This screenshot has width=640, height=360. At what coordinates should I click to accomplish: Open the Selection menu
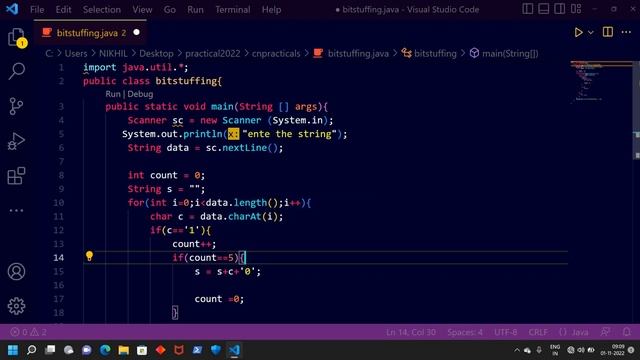[102, 9]
